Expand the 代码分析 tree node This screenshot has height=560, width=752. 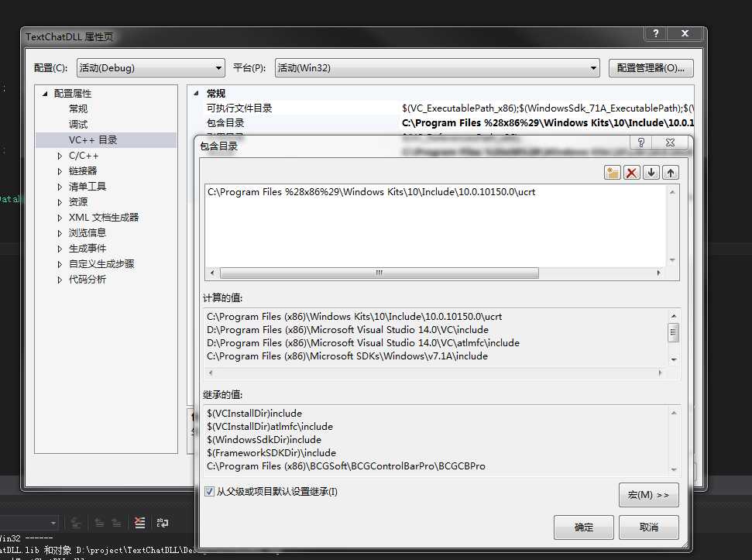pos(60,280)
